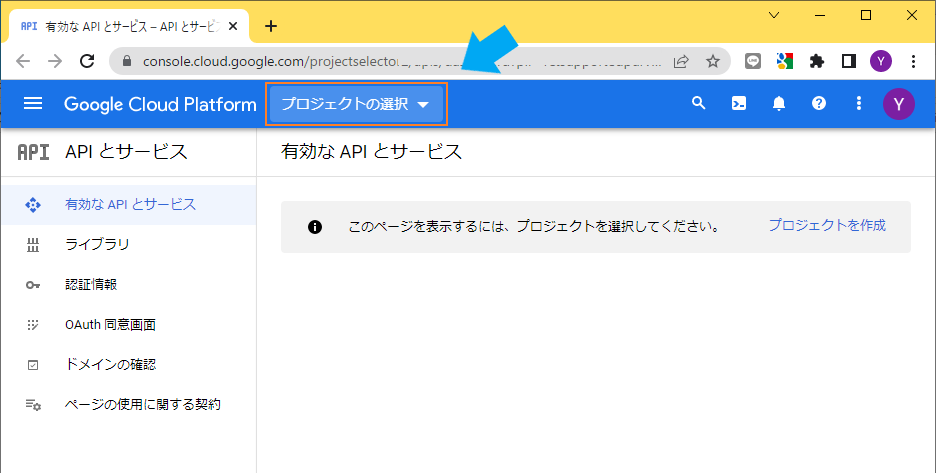Click the dotted icon beside OAuth 同意画面
Image resolution: width=936 pixels, height=473 pixels.
[33, 325]
